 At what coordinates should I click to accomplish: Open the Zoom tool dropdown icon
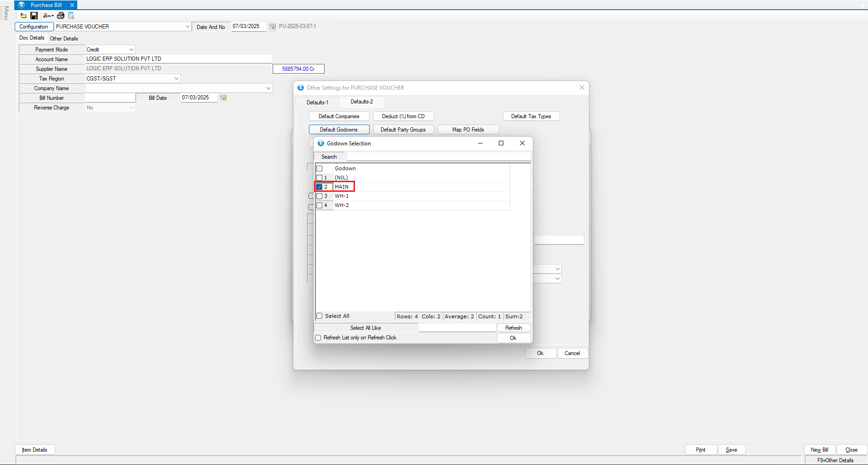[48, 16]
